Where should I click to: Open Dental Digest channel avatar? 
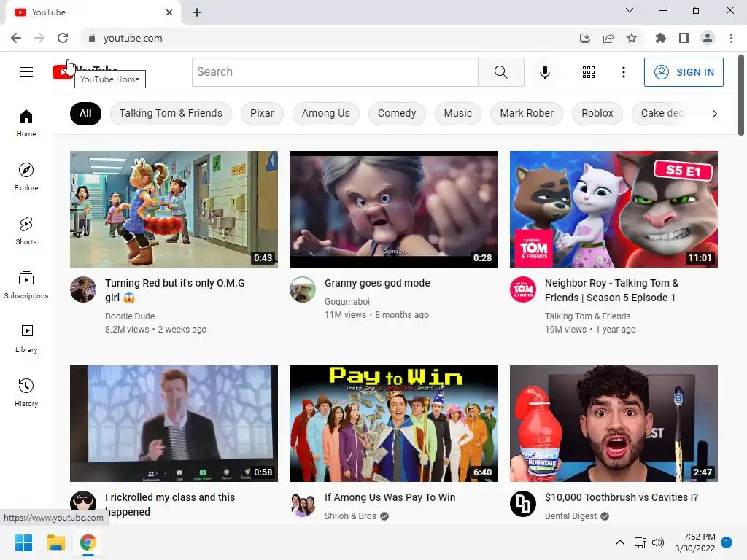pos(522,504)
